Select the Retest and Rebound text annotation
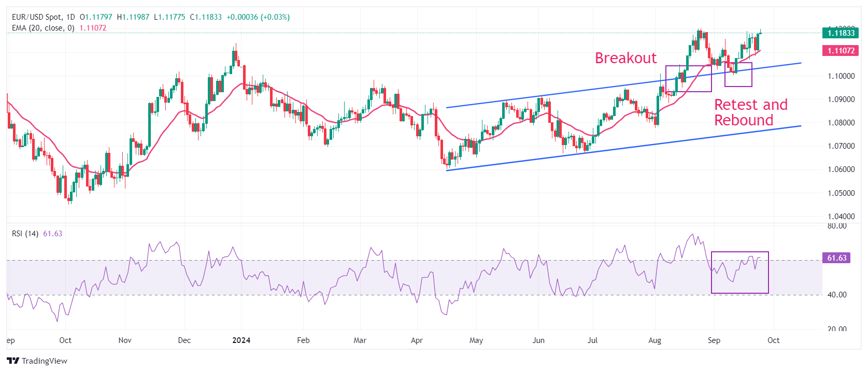The width and height of the screenshot is (868, 372). (750, 112)
